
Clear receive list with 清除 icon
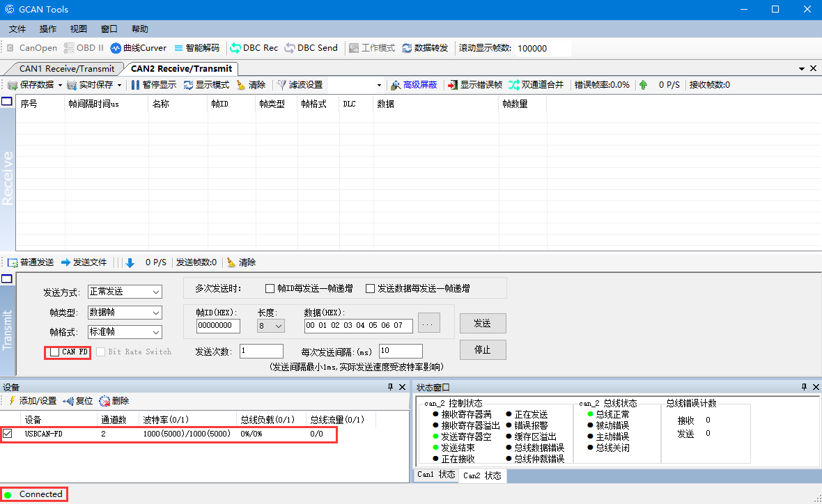pos(241,85)
